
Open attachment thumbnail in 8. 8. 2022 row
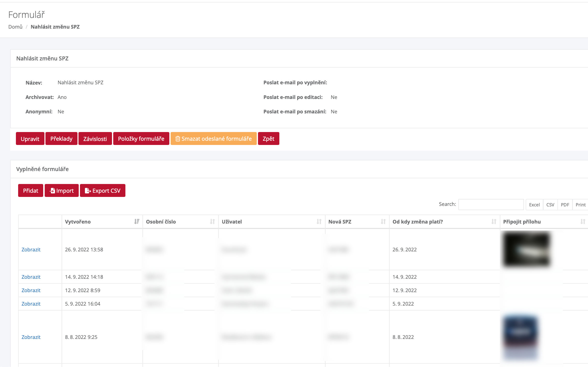coord(520,337)
